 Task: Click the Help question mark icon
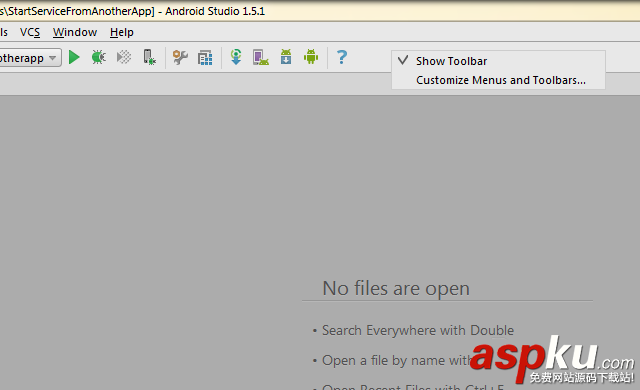[x=342, y=57]
